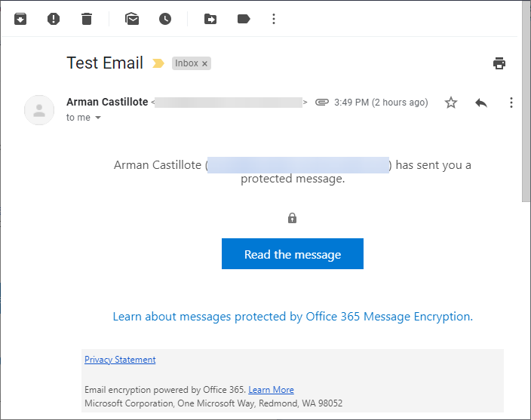Remove the Inbox label from email
This screenshot has width=531, height=420.
pyautogui.click(x=204, y=63)
